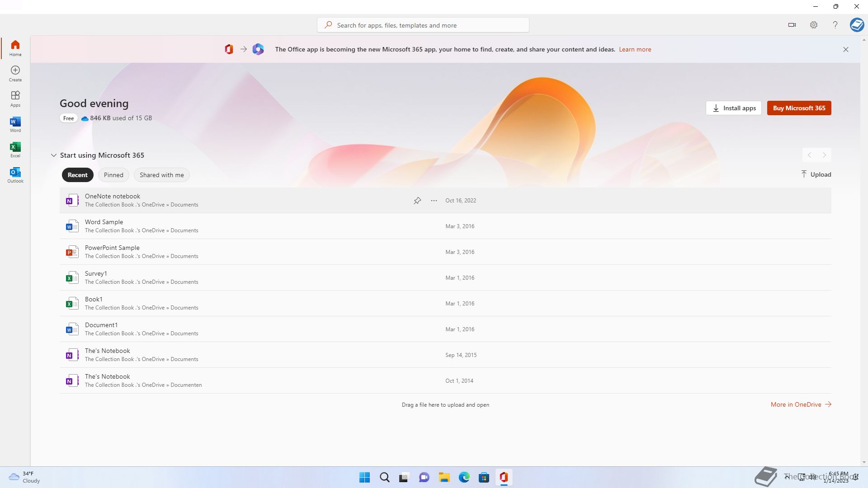Click the Free plan badge

point(68,118)
